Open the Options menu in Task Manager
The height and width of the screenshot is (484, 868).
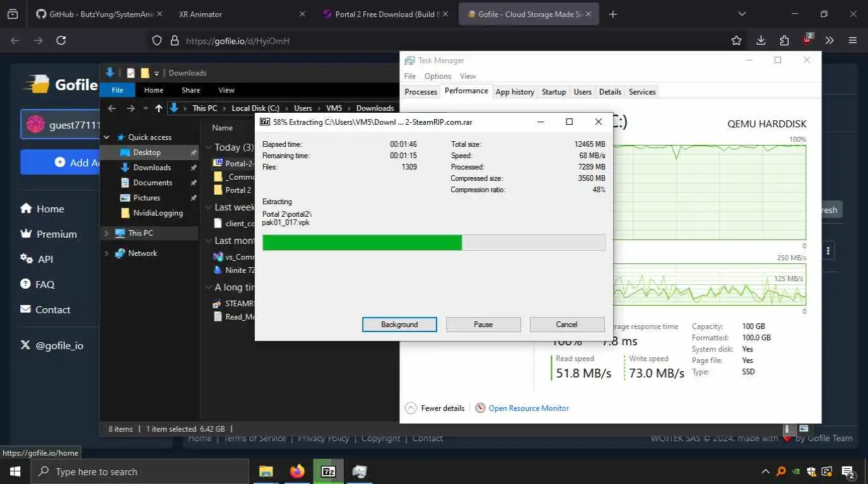[438, 76]
